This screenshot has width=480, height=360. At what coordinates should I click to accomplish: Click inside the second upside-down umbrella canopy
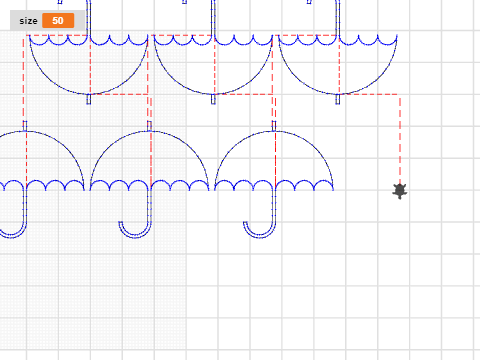click(213, 65)
